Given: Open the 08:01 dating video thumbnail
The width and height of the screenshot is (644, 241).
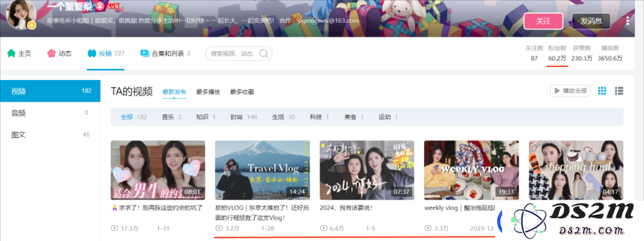Looking at the screenshot, I should coord(157,170).
